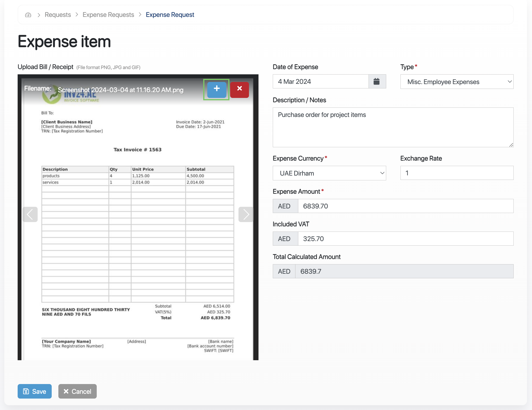Remove receipt with the red X button
Image resolution: width=532 pixels, height=410 pixels.
[239, 89]
